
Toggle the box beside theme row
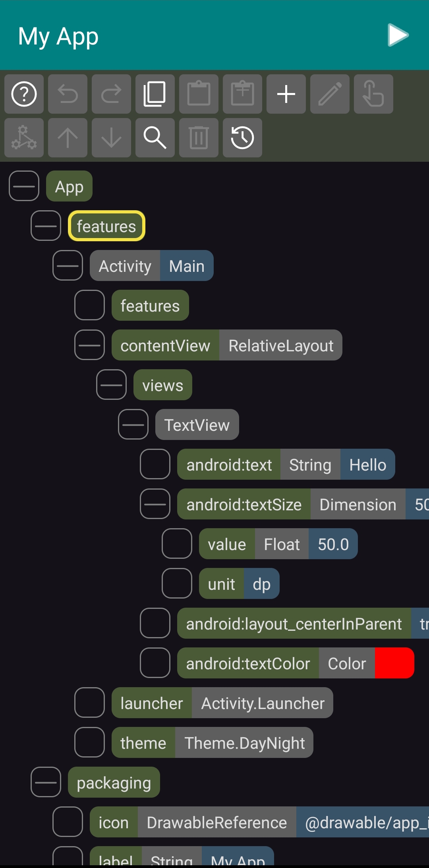point(89,742)
